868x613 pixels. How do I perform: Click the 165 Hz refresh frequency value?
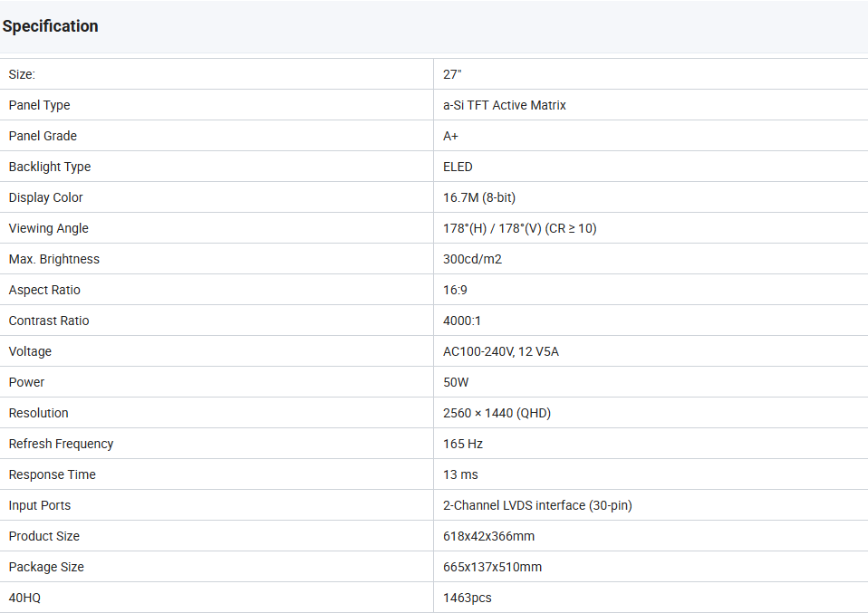point(463,444)
